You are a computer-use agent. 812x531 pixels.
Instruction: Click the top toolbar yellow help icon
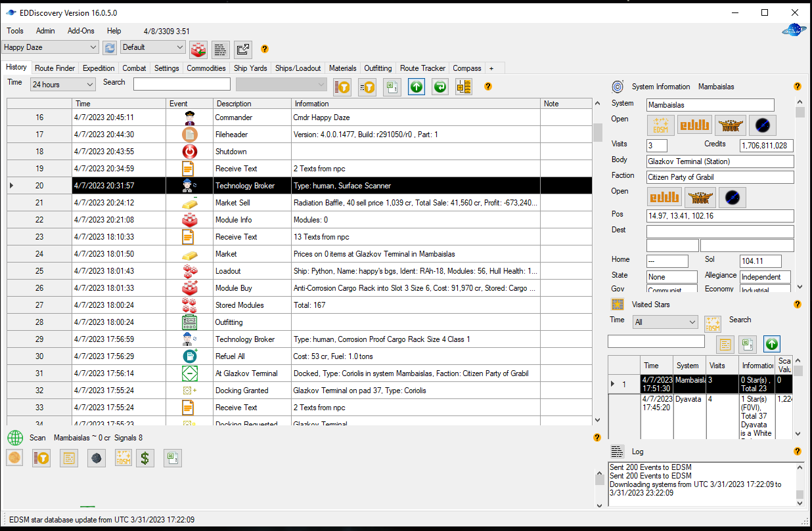tap(265, 49)
